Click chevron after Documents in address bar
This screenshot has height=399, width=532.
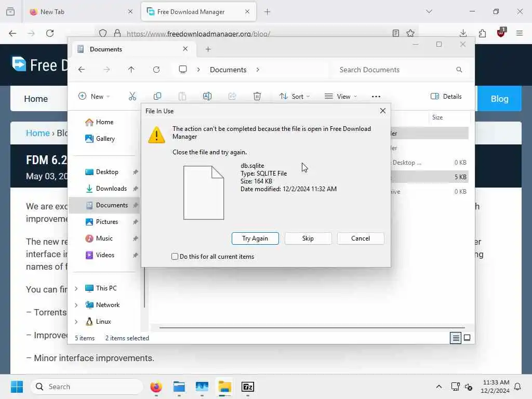click(x=258, y=70)
